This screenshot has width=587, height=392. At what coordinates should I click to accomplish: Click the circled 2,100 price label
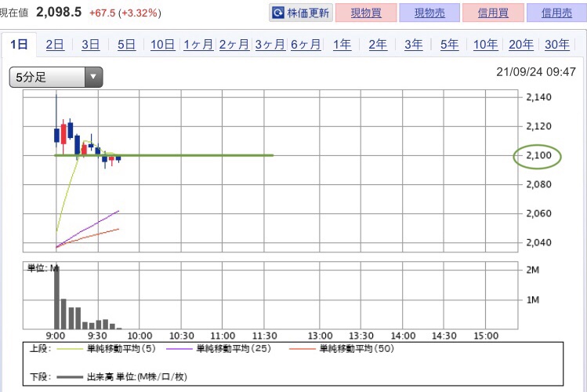click(x=538, y=155)
